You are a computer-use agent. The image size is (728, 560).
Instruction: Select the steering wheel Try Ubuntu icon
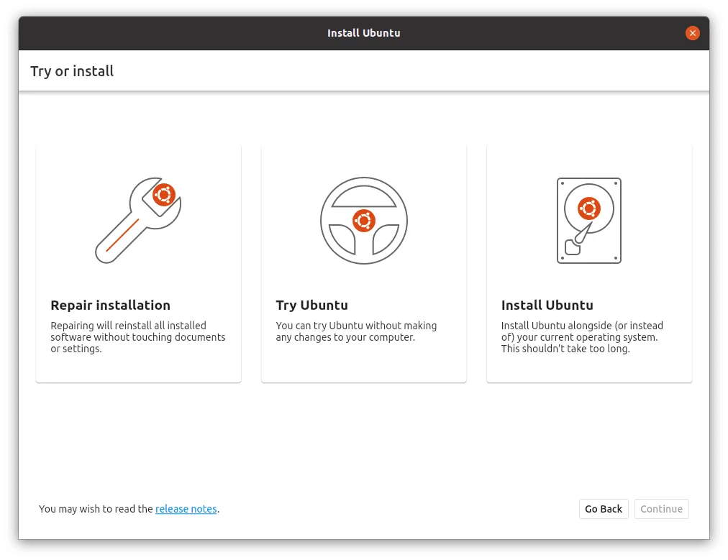coord(363,221)
